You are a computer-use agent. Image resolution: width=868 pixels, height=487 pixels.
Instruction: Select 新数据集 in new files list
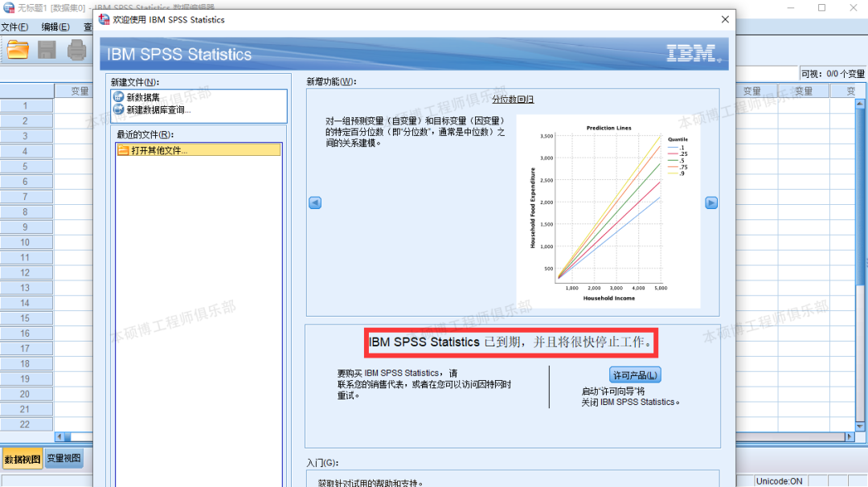pyautogui.click(x=143, y=97)
